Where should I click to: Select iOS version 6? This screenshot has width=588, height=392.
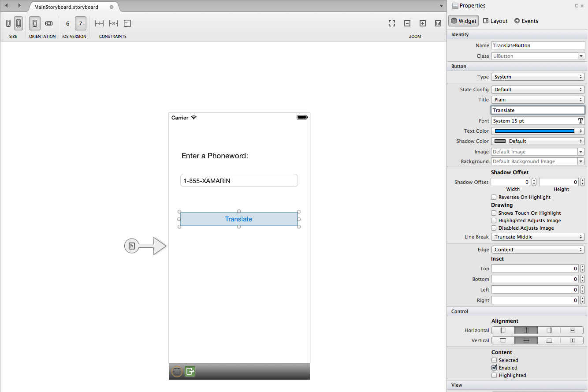click(x=67, y=23)
